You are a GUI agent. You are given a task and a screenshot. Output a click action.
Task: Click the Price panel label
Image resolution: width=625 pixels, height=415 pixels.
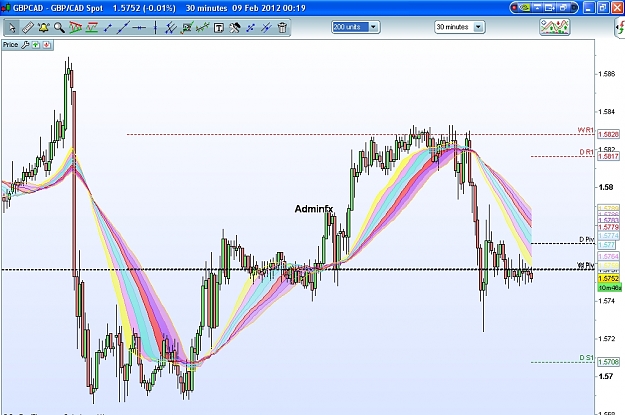tap(10, 45)
